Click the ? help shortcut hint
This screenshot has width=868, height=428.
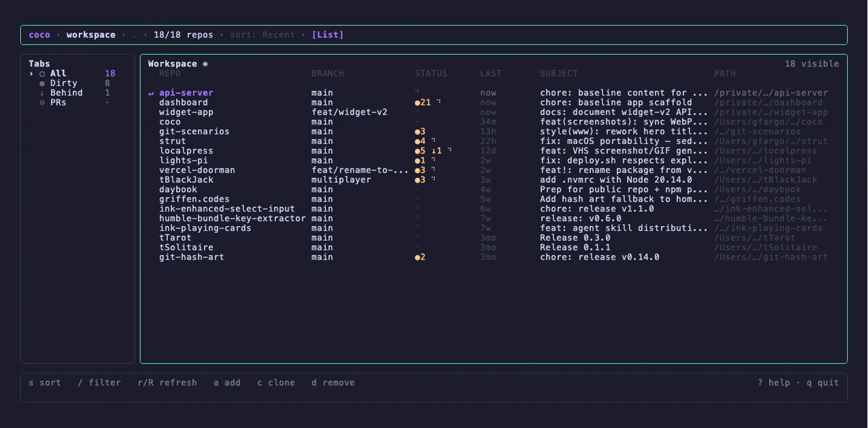tap(774, 383)
